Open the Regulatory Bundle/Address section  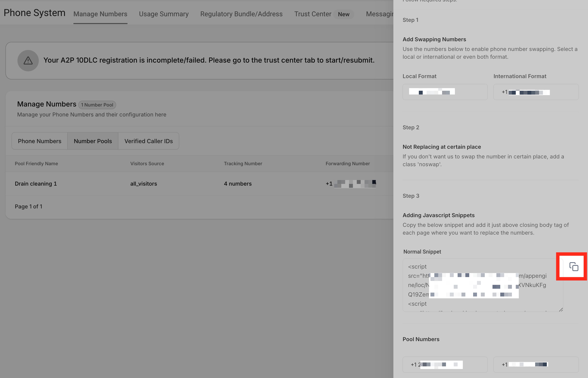[241, 14]
